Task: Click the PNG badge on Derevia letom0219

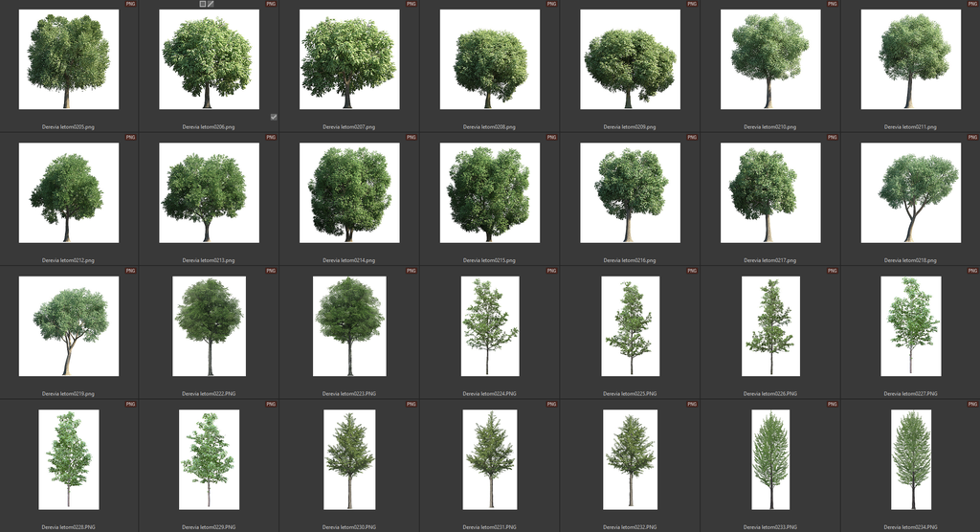Action: [130, 271]
